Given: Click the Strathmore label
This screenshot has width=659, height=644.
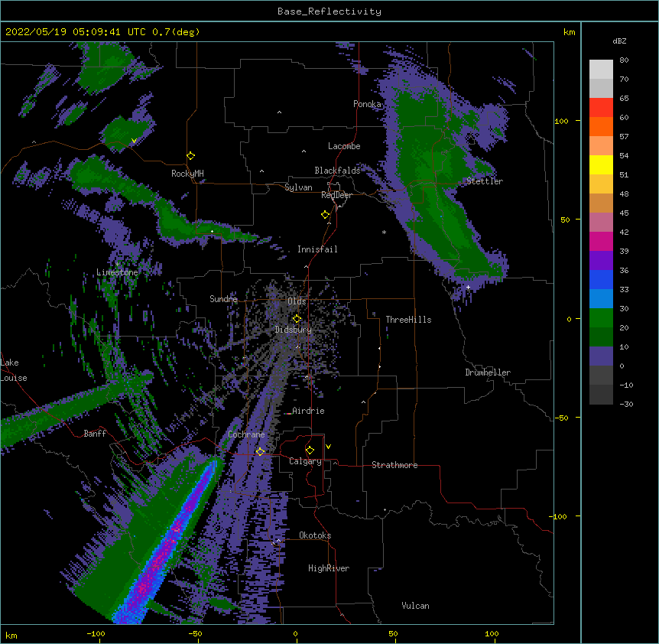Looking at the screenshot, I should pos(394,465).
